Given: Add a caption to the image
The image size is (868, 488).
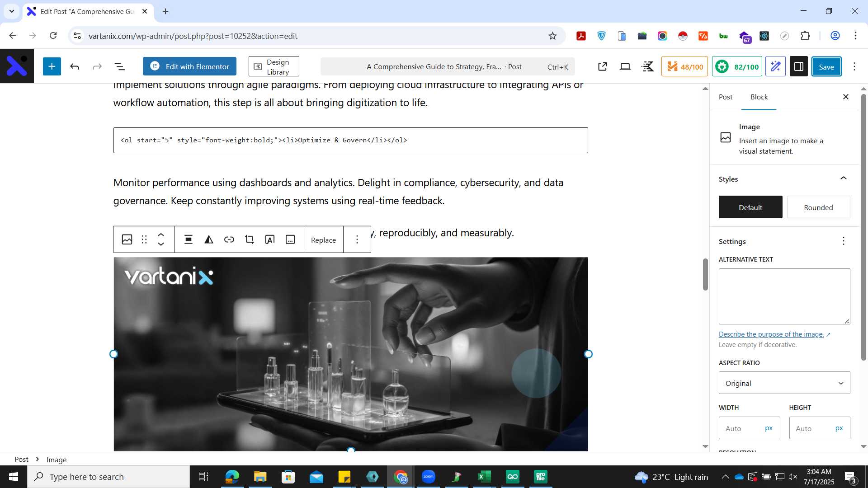Looking at the screenshot, I should 290,239.
